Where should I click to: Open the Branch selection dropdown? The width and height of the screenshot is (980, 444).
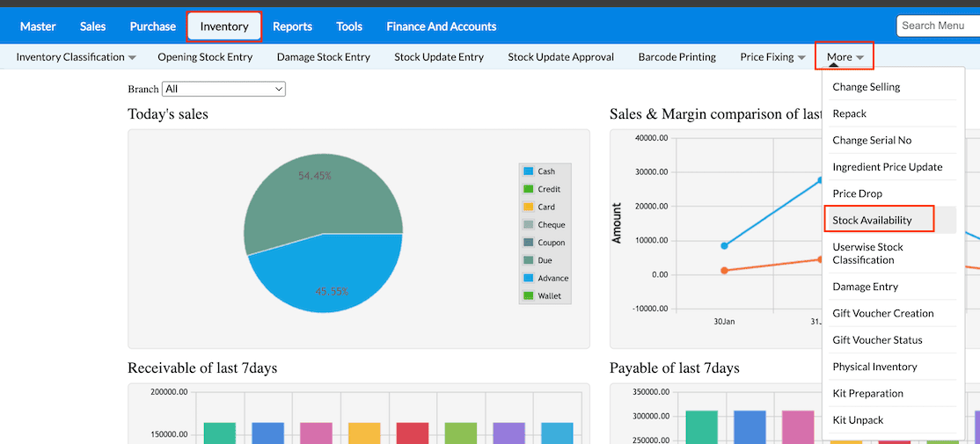click(223, 89)
